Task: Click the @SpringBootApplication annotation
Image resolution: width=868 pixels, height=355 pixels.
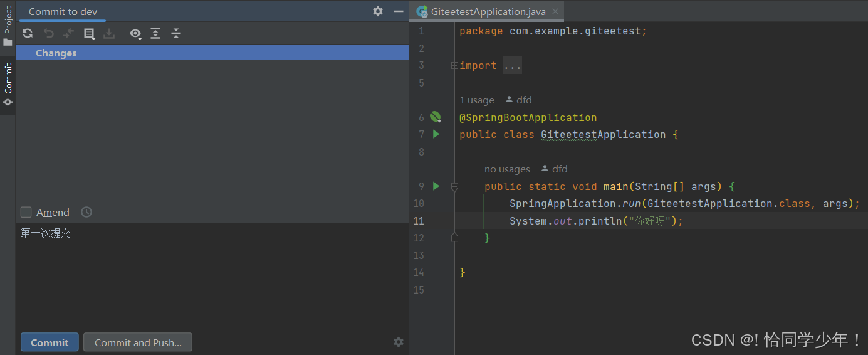Action: [528, 117]
